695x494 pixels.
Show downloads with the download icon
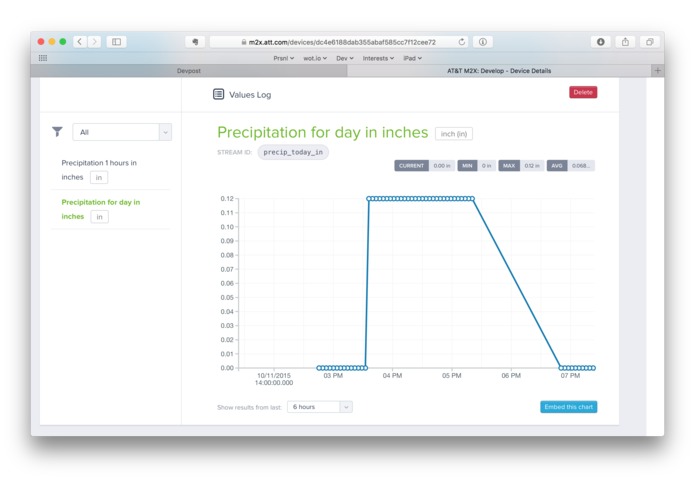[x=601, y=42]
